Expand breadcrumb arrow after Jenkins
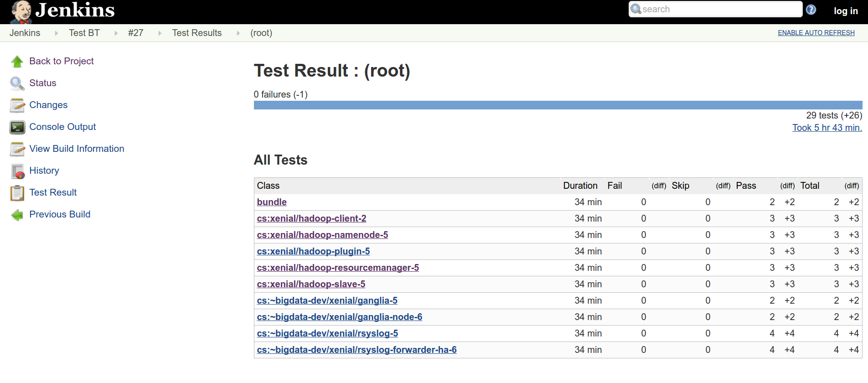Image resolution: width=868 pixels, height=383 pixels. (56, 33)
